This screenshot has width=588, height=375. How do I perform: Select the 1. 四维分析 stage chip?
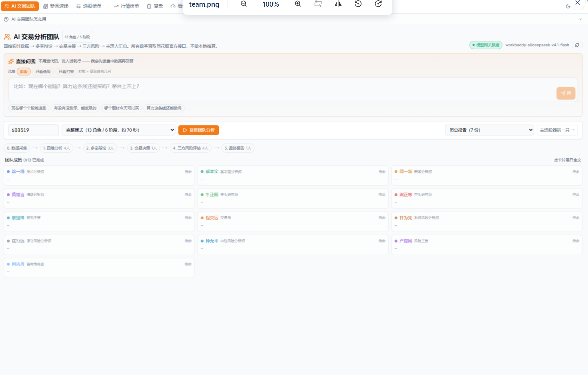[x=56, y=148]
